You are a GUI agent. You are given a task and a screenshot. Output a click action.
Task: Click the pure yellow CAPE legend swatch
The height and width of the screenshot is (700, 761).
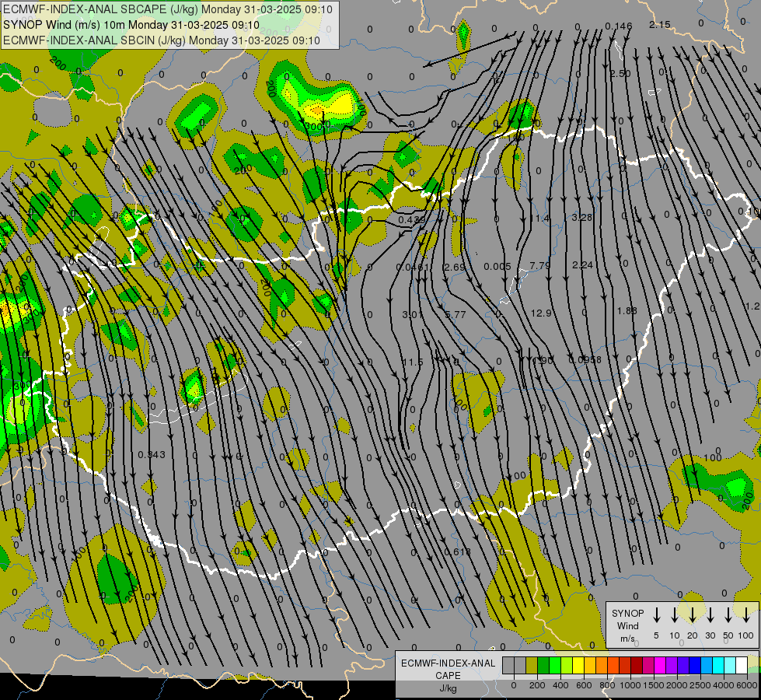click(x=578, y=665)
